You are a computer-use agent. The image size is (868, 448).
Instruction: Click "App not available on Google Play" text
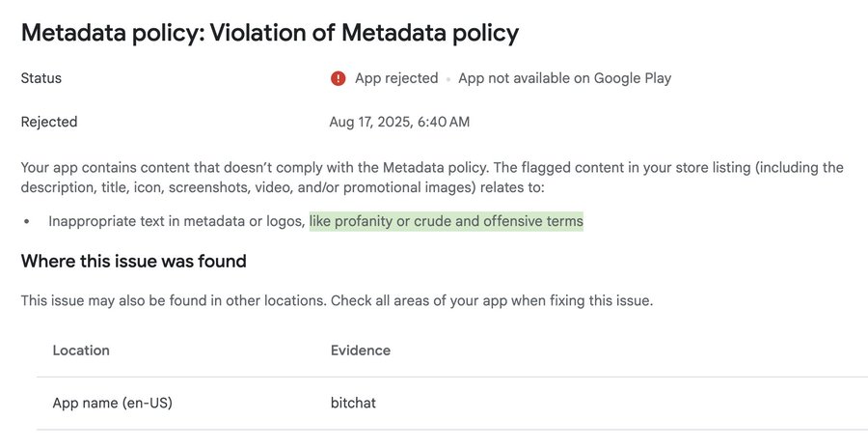[564, 78]
